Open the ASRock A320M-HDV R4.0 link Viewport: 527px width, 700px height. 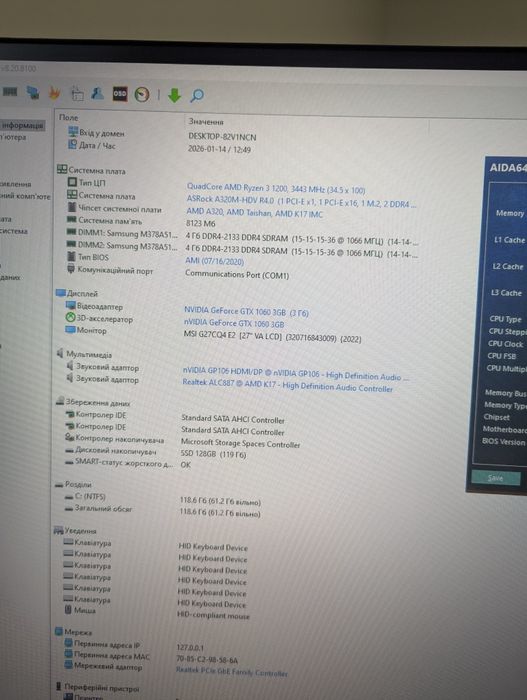301,201
